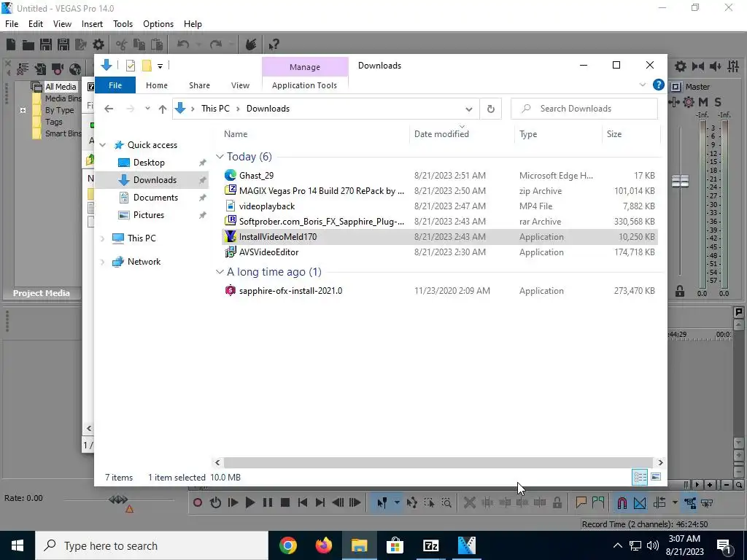Open Home ribbon tab

(x=157, y=85)
